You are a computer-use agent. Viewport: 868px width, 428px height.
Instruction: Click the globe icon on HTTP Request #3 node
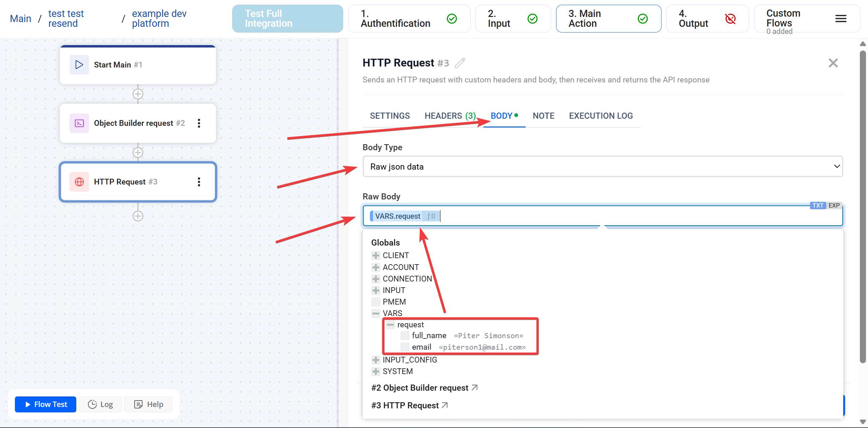click(x=79, y=182)
